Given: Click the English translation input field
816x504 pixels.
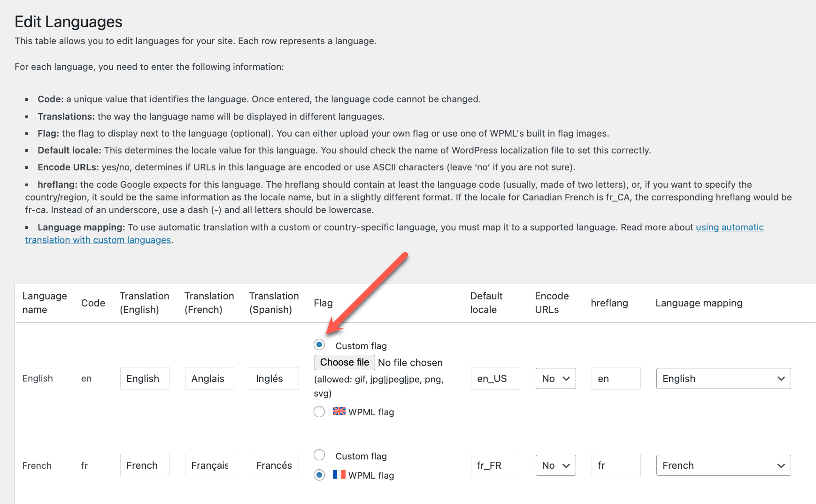Looking at the screenshot, I should (x=144, y=378).
